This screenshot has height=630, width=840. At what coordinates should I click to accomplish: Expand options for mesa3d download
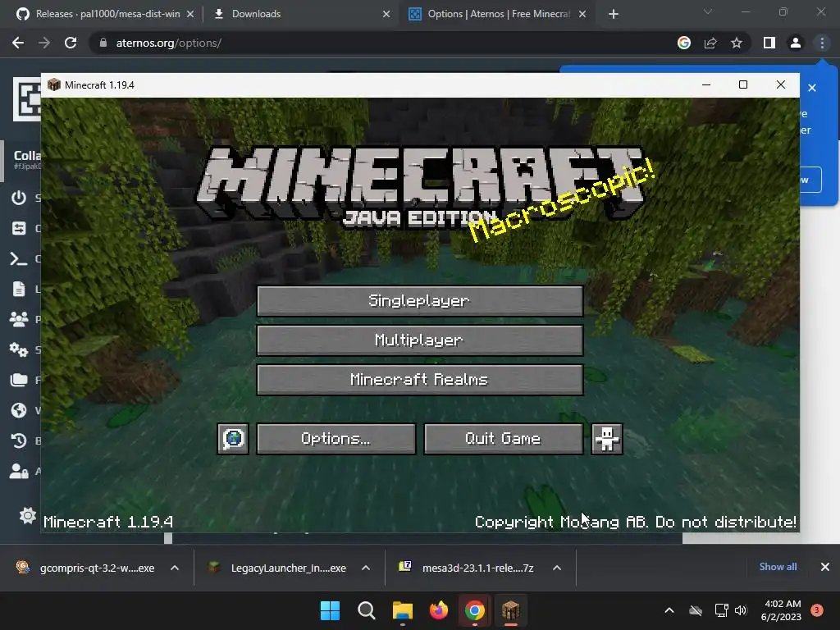coord(557,568)
